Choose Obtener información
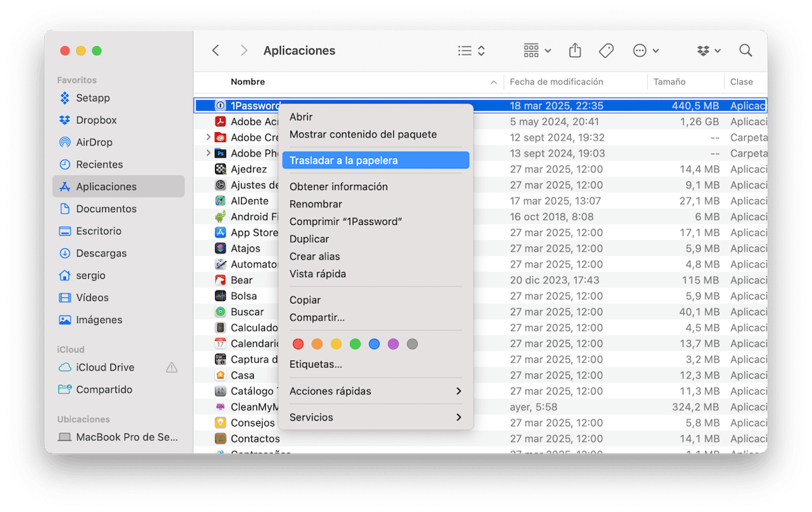The width and height of the screenshot is (812, 512). coord(376,187)
